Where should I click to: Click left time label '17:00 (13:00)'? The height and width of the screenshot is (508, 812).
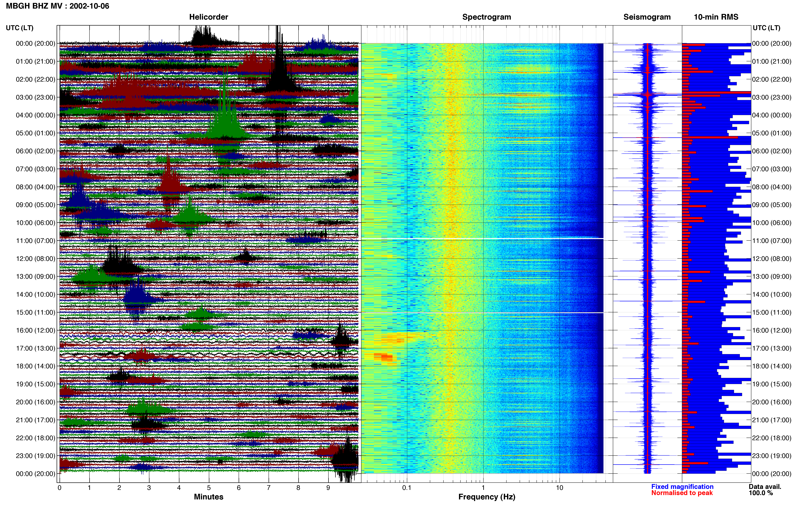click(x=36, y=348)
